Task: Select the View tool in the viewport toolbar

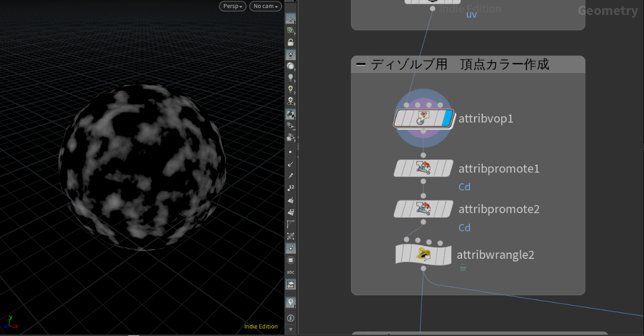Action: point(291,19)
